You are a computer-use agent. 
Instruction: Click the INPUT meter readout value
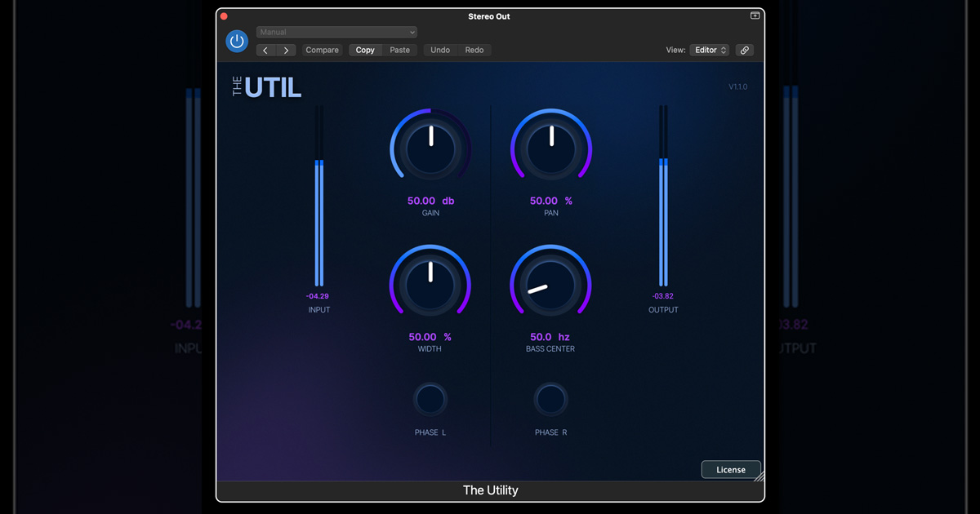coord(318,297)
